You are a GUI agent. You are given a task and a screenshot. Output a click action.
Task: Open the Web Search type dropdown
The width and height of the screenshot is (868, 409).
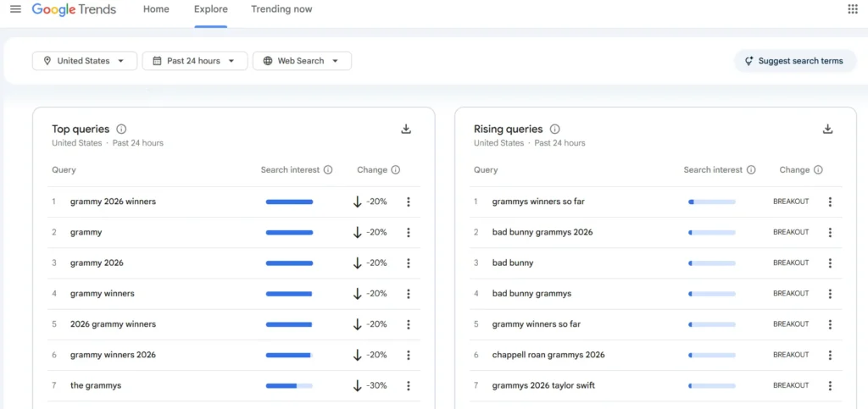coord(303,61)
